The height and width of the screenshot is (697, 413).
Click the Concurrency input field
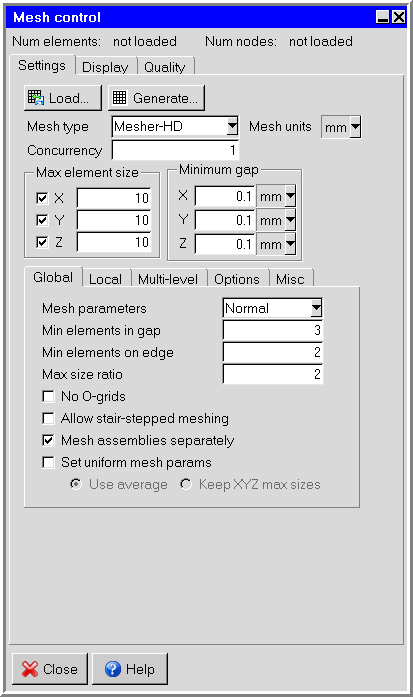(x=175, y=150)
